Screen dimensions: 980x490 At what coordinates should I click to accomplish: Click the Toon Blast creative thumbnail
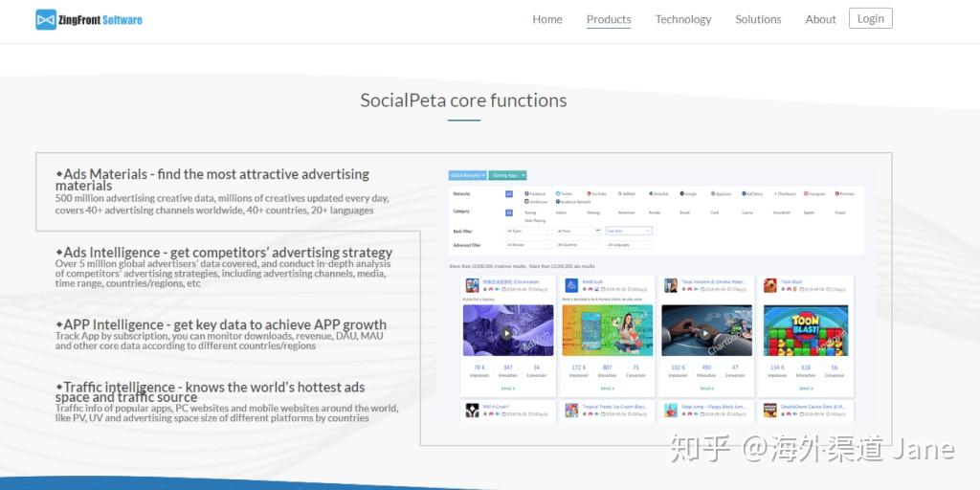click(x=806, y=330)
